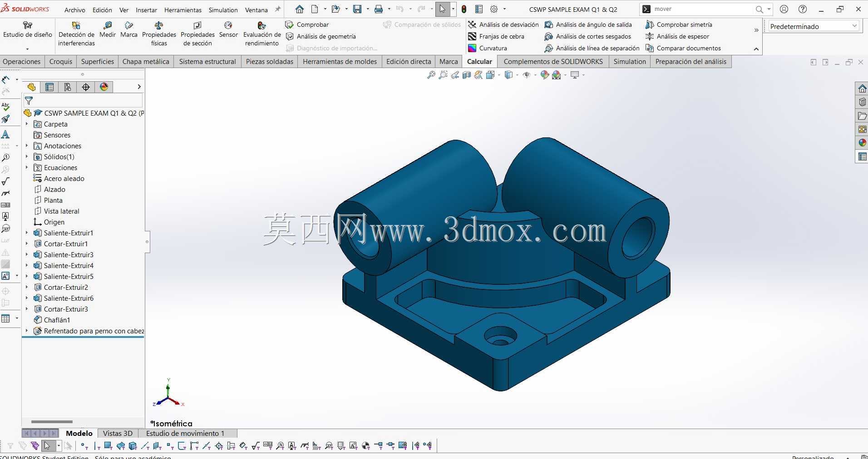Open the Vistas 3D tab
The height and width of the screenshot is (459, 868).
[118, 434]
